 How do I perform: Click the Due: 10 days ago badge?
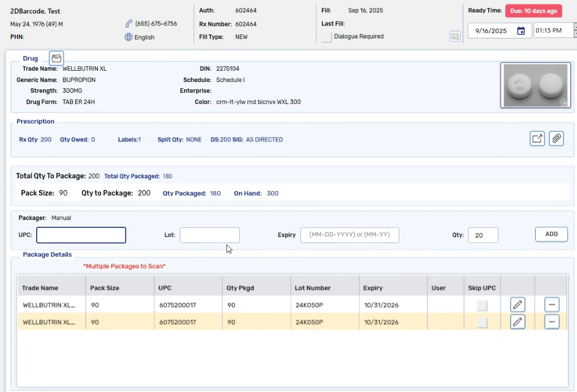click(x=533, y=11)
